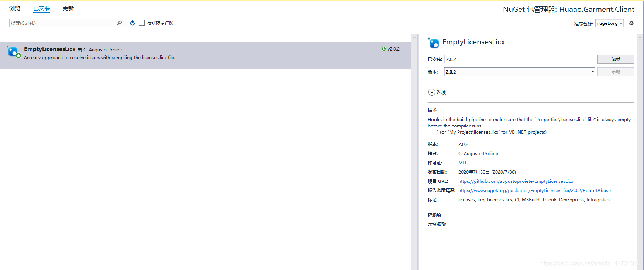Click the installed v2.0.2 indicator icon

click(x=384, y=49)
